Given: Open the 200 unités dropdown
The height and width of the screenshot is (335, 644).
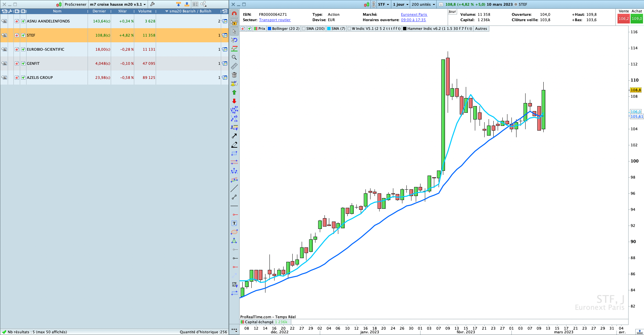Looking at the screenshot, I should [x=423, y=4].
